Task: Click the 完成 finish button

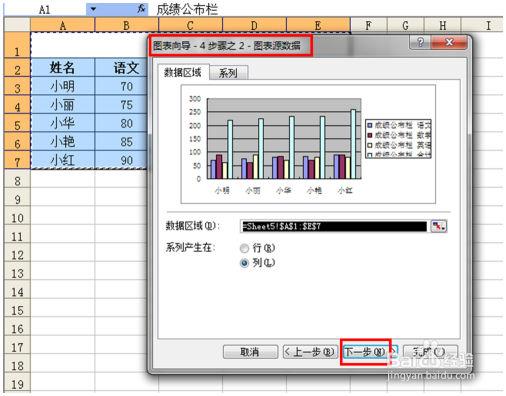Action: pos(430,351)
